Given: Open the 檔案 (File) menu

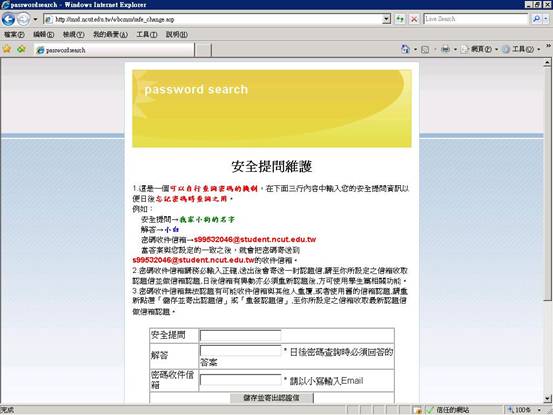Looking at the screenshot, I should (14, 35).
